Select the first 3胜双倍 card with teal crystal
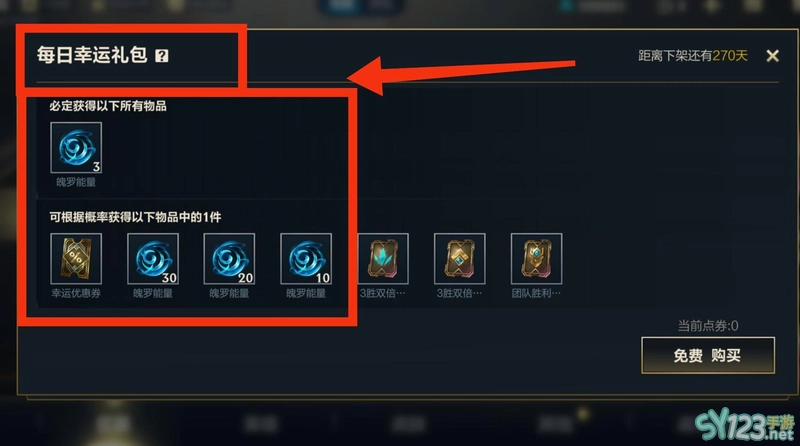 (383, 259)
